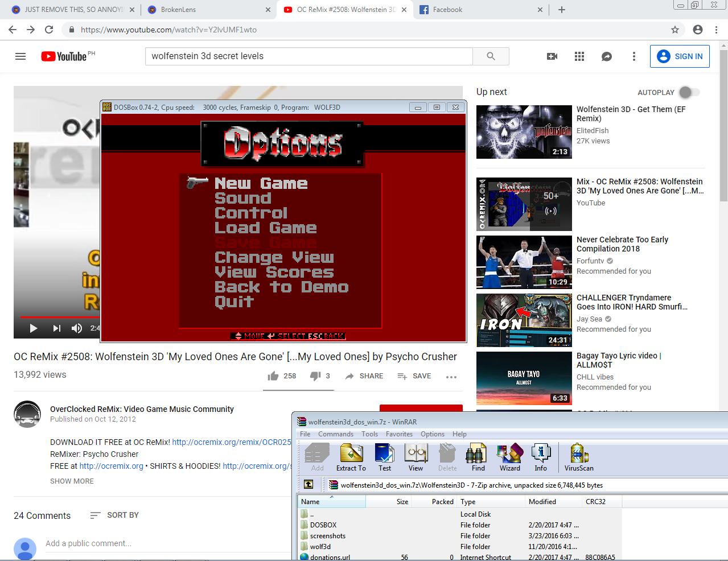Open the SORT BY comments dropdown
The image size is (728, 561).
click(114, 515)
